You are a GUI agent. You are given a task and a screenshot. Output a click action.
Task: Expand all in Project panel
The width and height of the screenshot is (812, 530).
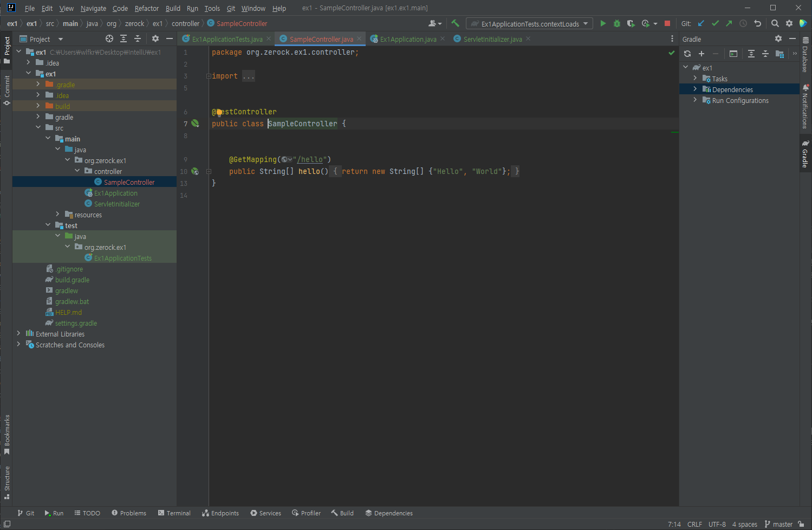click(x=124, y=38)
